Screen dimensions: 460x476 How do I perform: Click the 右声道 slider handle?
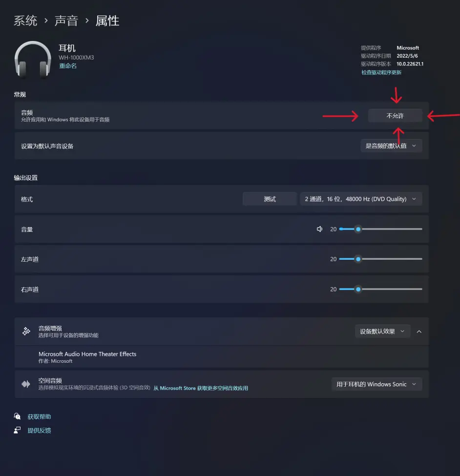pos(358,290)
